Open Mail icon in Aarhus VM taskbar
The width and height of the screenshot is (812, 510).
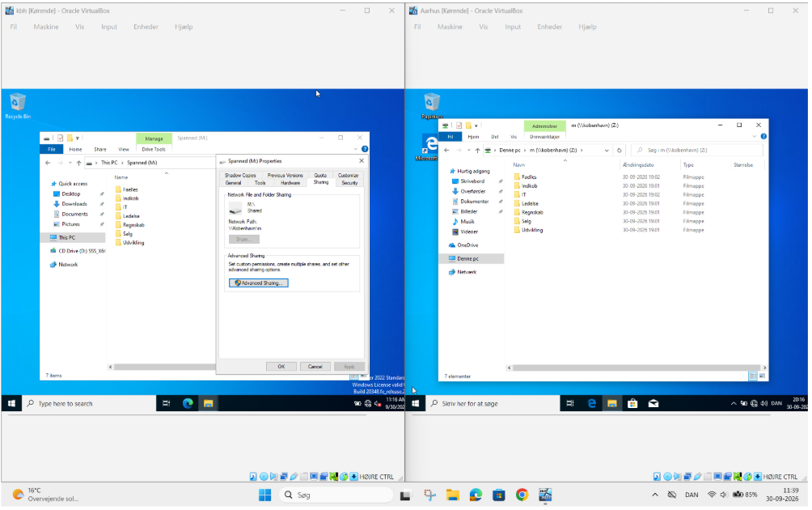[x=653, y=403]
